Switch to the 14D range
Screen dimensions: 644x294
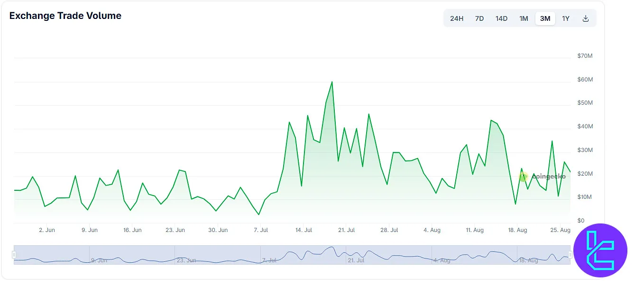click(x=501, y=18)
